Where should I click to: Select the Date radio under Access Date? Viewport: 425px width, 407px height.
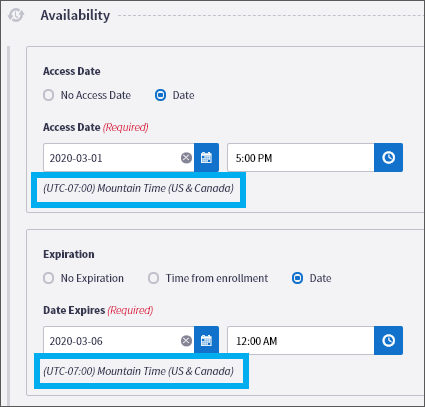pyautogui.click(x=160, y=95)
